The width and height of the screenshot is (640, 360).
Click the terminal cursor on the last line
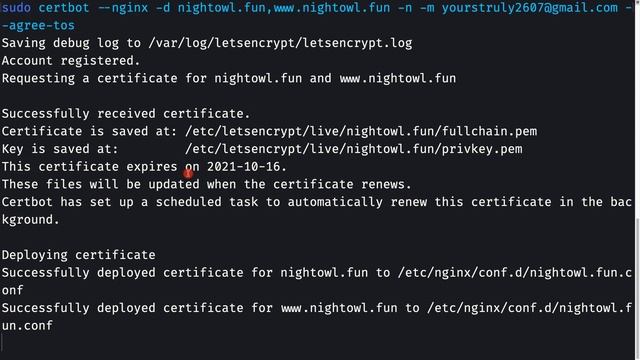pos(2,342)
